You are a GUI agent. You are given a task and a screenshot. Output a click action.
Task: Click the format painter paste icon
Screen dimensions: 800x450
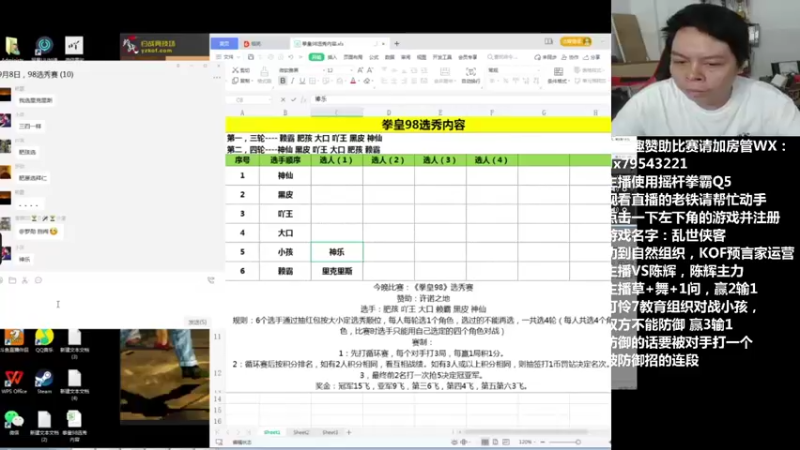click(x=264, y=72)
